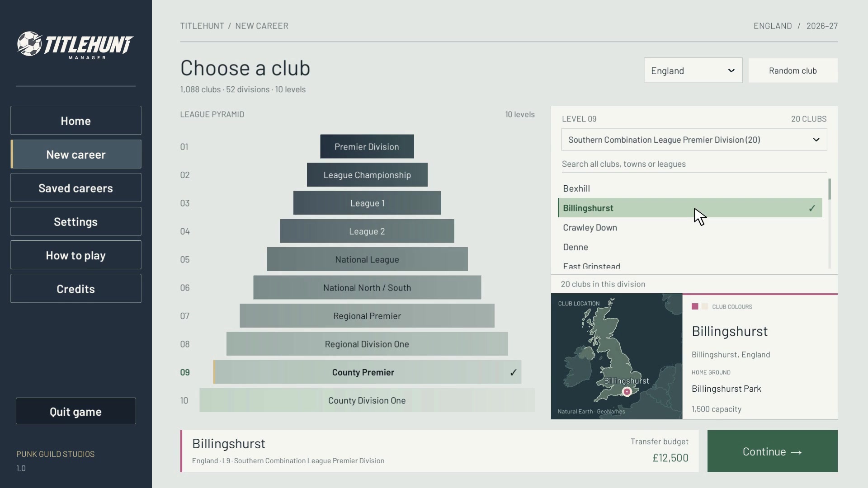Expand the Southern Combination League division dropdown

pyautogui.click(x=694, y=140)
